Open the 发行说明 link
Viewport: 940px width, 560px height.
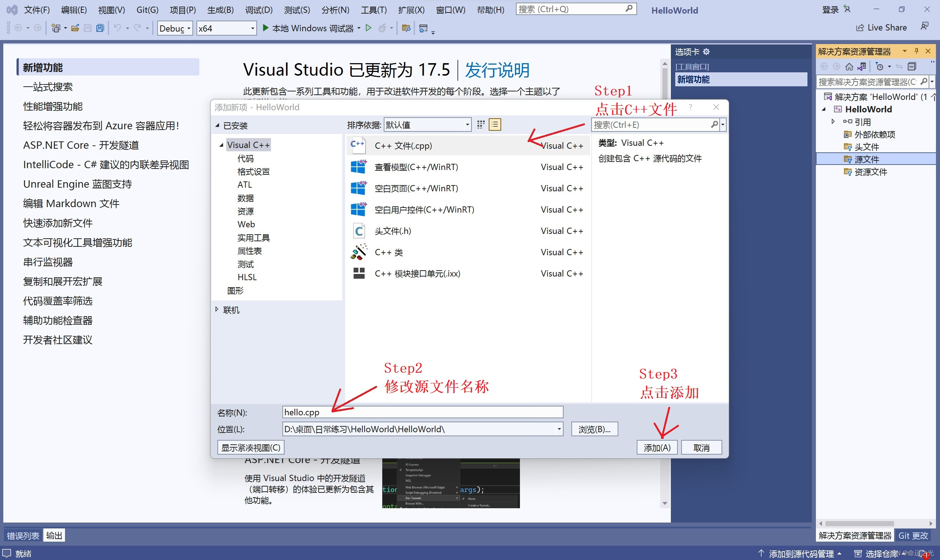497,70
